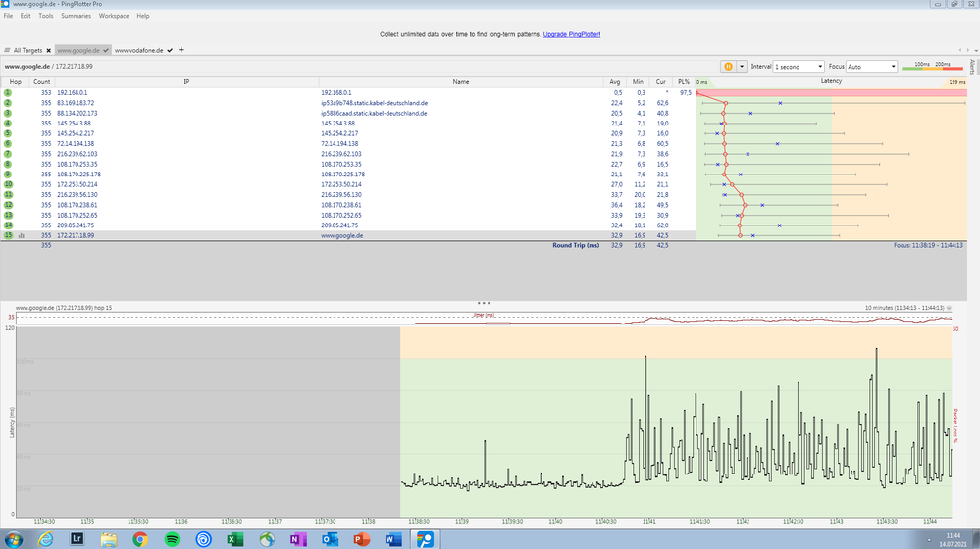Sort by the Hop column header
The image size is (980, 549).
point(15,81)
